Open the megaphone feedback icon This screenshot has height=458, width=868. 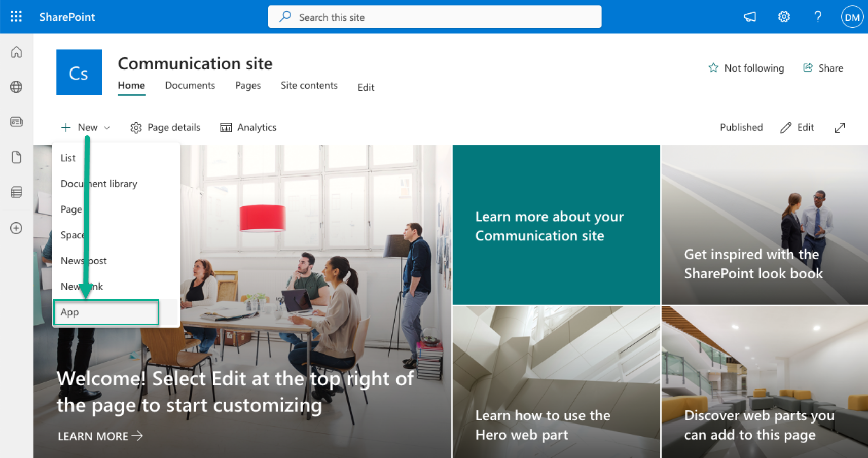coord(750,17)
